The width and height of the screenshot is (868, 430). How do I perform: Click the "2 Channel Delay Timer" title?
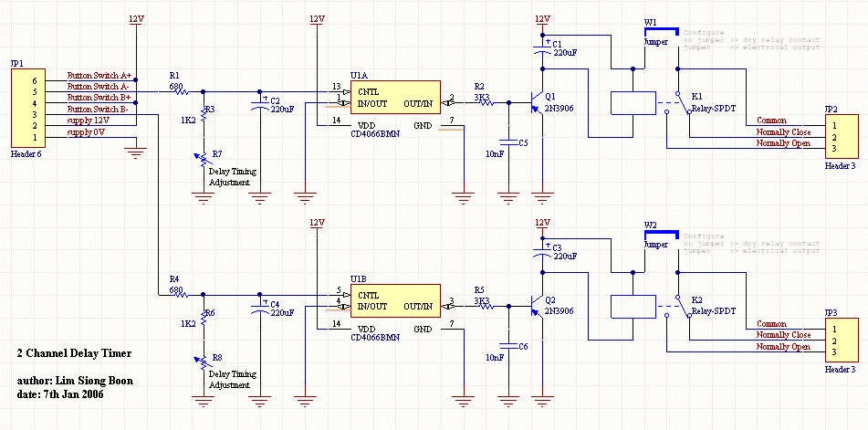(x=74, y=353)
